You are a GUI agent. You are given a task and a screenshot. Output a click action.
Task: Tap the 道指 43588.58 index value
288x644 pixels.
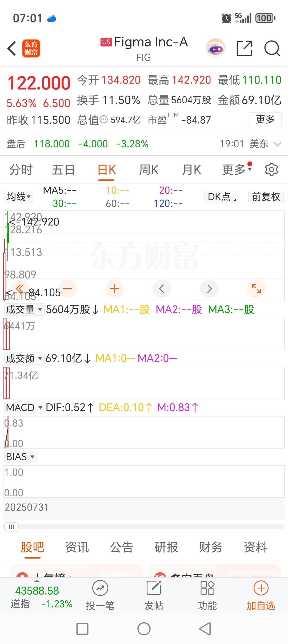37,591
